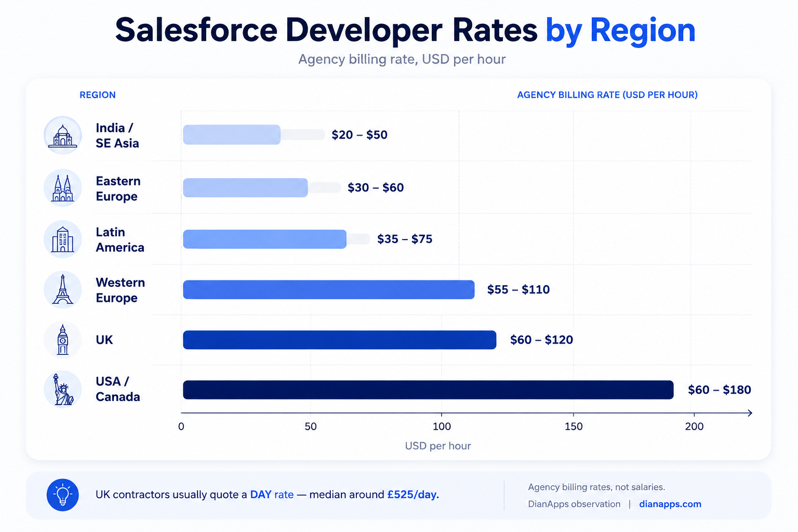Select the USA / Canada dark navy bar
Screen dimensions: 798x532
pyautogui.click(x=428, y=390)
